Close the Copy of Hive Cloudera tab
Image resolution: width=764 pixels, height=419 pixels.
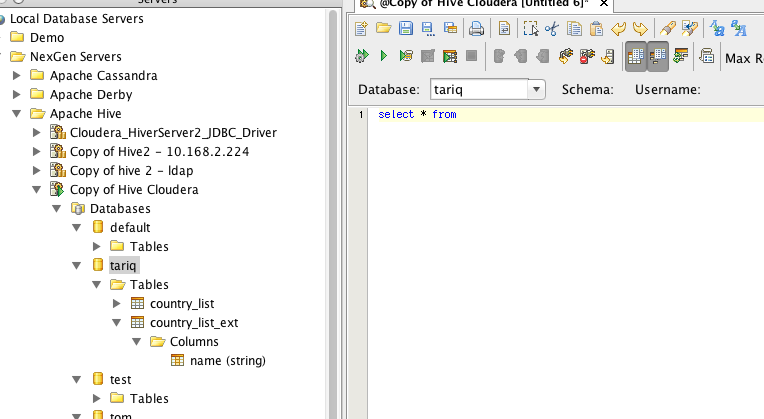coord(604,3)
